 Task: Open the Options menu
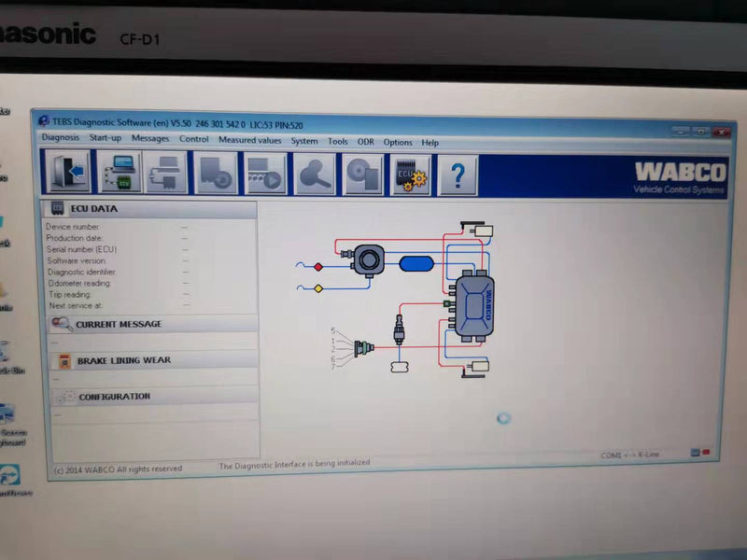tap(397, 142)
